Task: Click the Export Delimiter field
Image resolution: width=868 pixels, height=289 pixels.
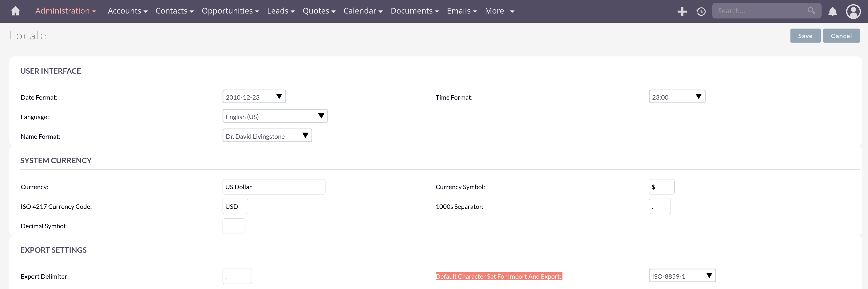Action: [x=237, y=276]
